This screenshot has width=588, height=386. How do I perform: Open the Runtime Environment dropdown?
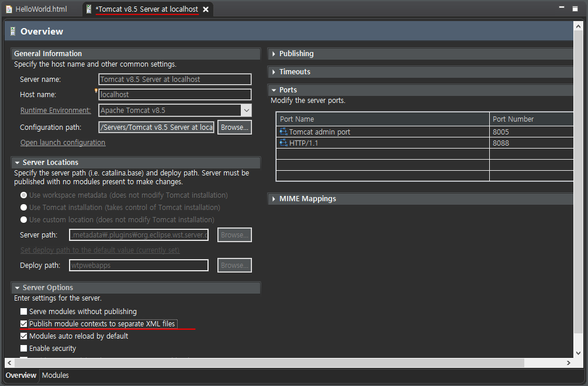pyautogui.click(x=247, y=111)
